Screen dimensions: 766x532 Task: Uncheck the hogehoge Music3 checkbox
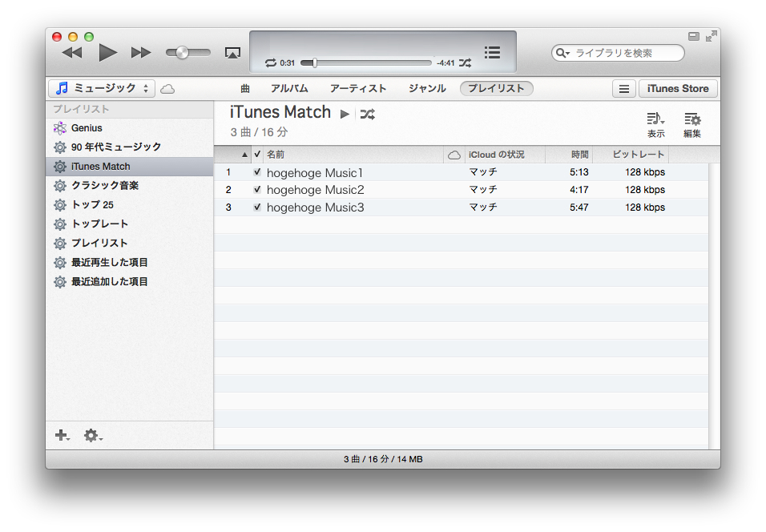tap(257, 208)
